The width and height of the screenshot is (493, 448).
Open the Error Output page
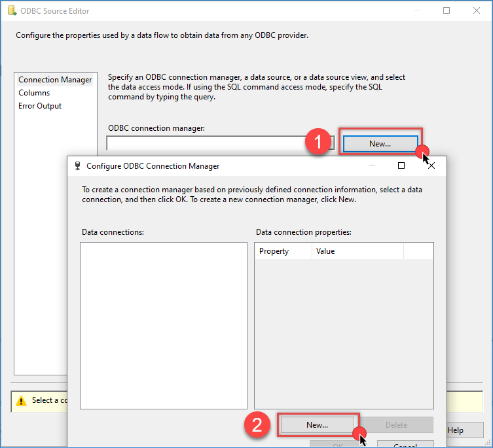tap(40, 106)
